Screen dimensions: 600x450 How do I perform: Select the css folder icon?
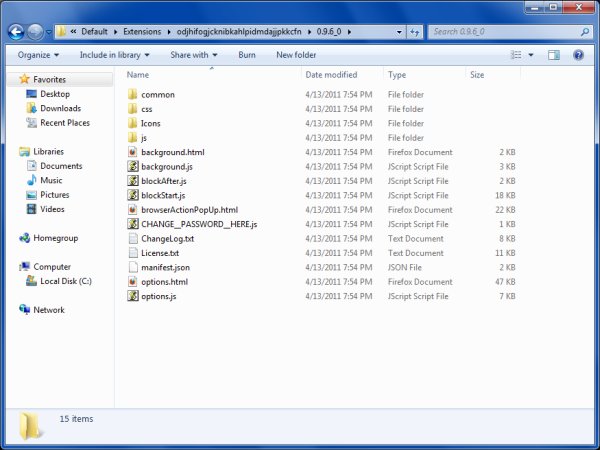click(x=132, y=109)
